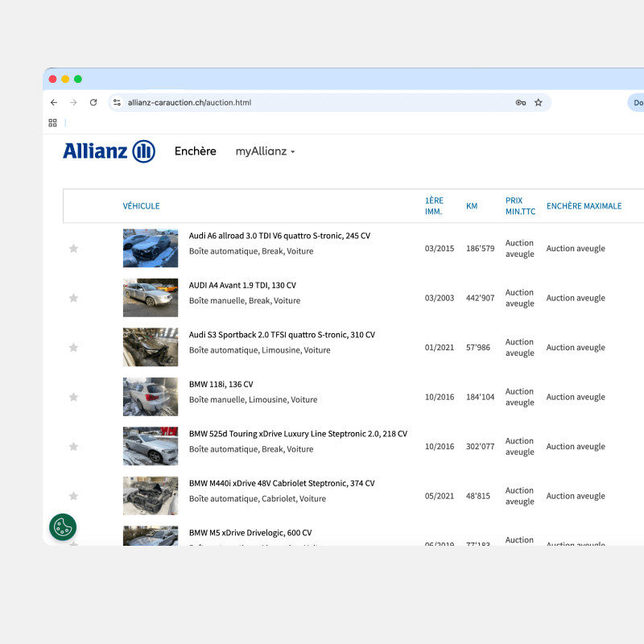This screenshot has width=644, height=644.
Task: Open the Enchère navigation item
Action: 196,151
